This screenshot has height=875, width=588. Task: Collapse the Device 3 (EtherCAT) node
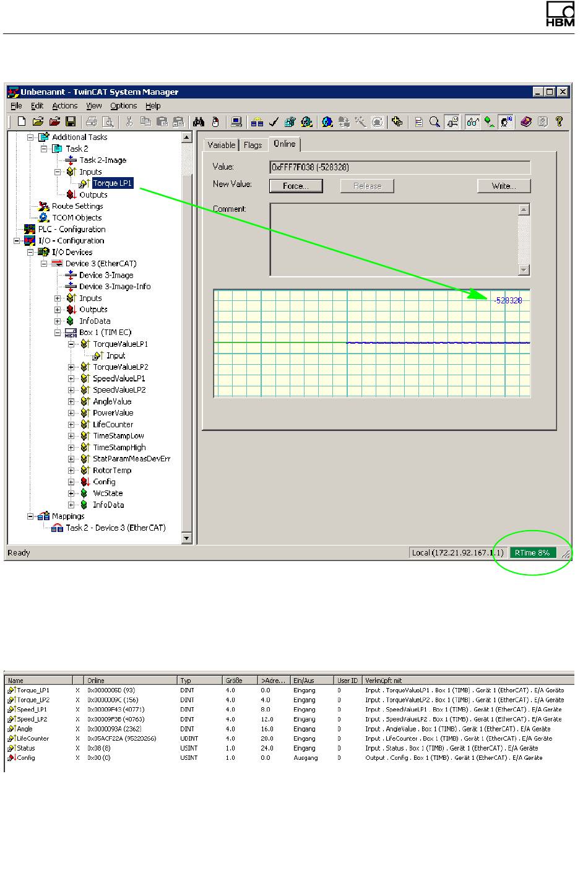44,264
